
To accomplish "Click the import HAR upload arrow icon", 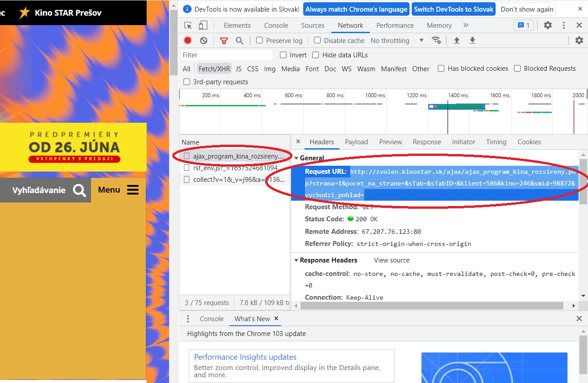I will point(457,40).
